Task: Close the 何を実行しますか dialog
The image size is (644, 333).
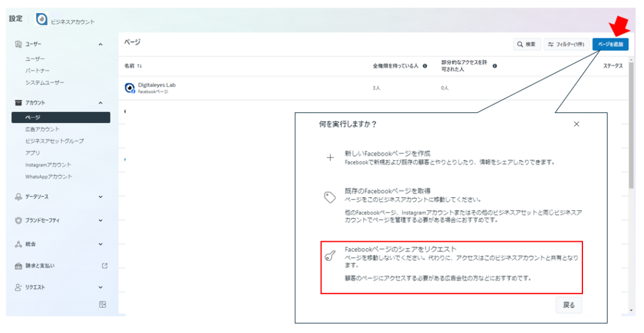Action: pos(576,124)
